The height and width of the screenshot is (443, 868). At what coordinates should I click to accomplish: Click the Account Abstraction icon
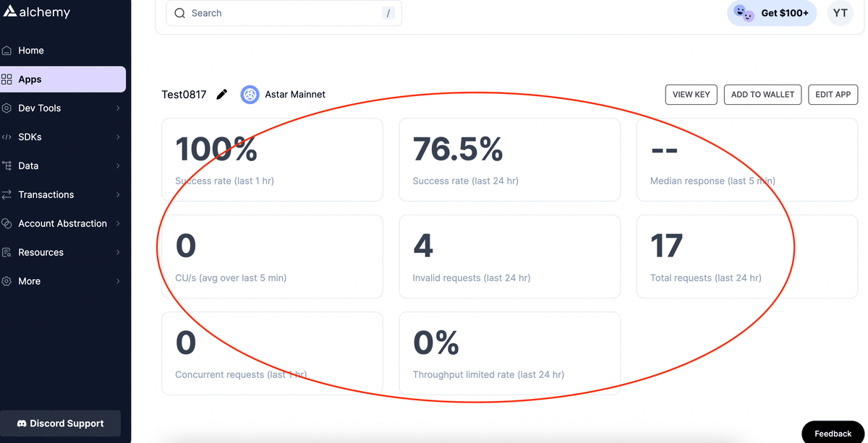click(x=7, y=223)
